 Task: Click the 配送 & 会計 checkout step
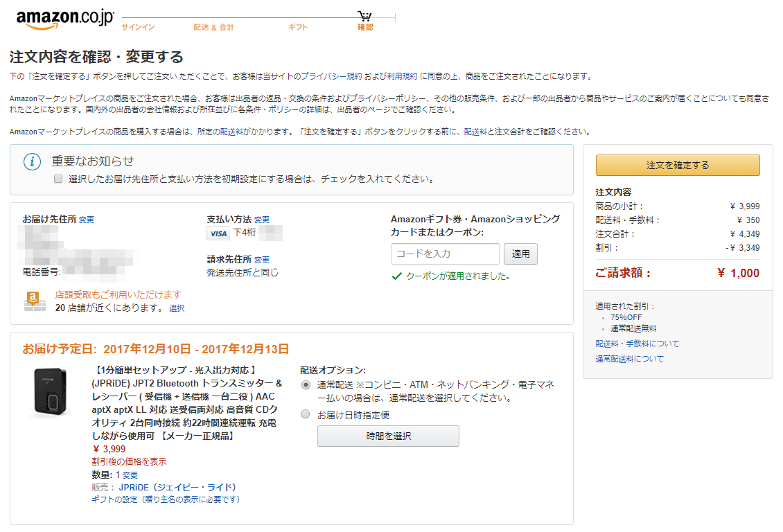click(213, 27)
